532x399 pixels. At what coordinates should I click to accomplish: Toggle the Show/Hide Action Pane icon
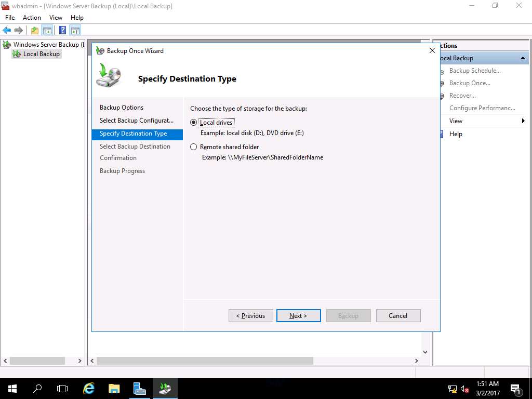click(x=75, y=31)
